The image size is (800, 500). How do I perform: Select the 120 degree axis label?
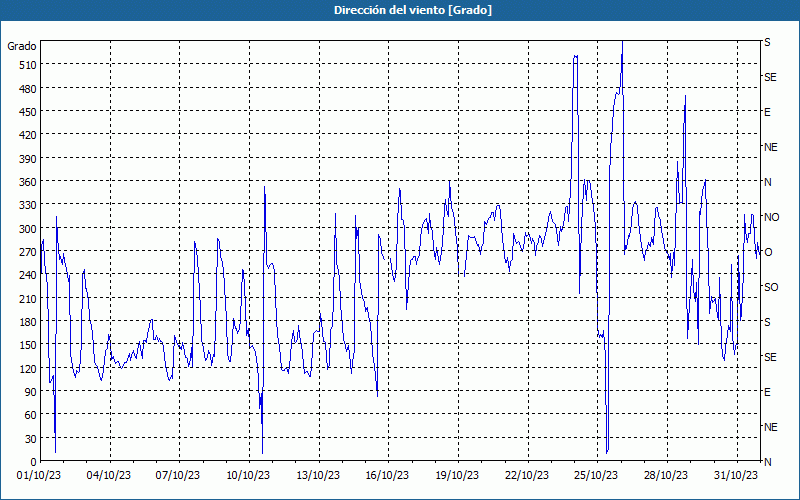28,369
